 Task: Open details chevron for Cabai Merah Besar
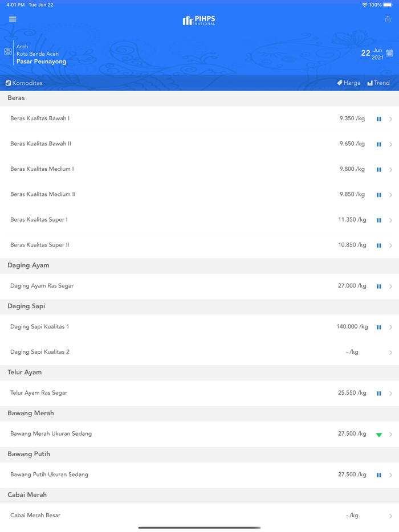coord(391,515)
